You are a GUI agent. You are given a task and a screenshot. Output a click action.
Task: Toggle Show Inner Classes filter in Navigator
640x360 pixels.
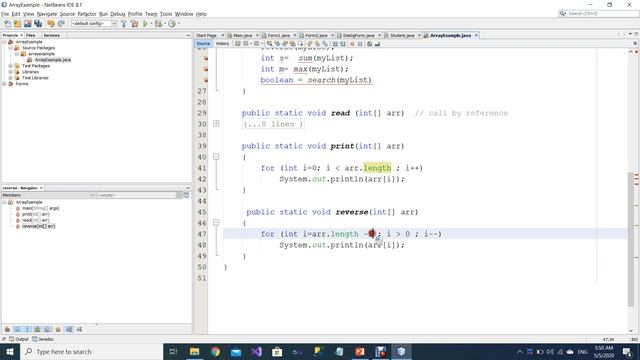pos(47,329)
